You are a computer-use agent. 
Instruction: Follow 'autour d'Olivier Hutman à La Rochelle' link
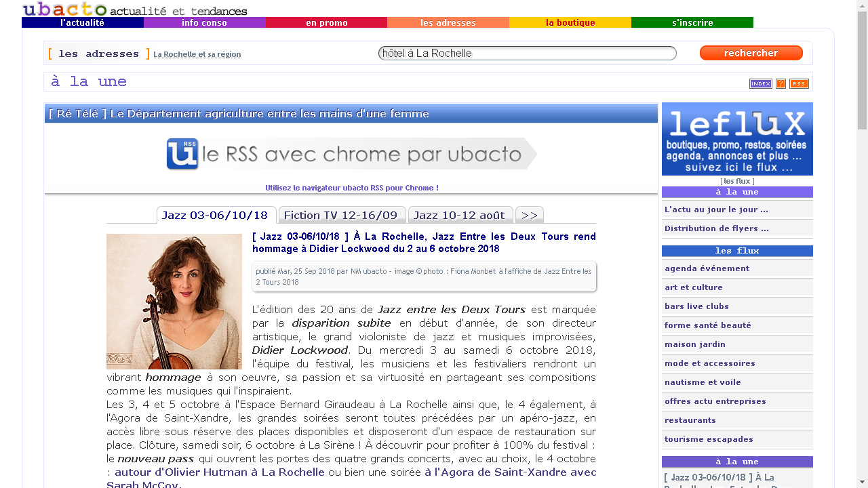tap(220, 472)
